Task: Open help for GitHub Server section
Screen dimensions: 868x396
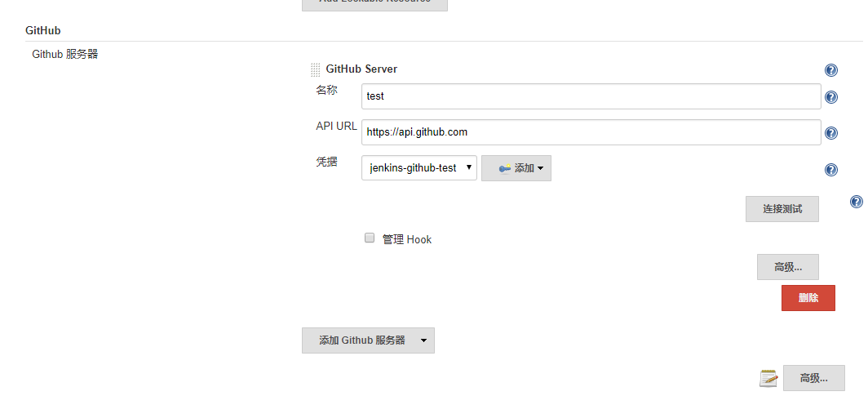Action: click(x=831, y=69)
